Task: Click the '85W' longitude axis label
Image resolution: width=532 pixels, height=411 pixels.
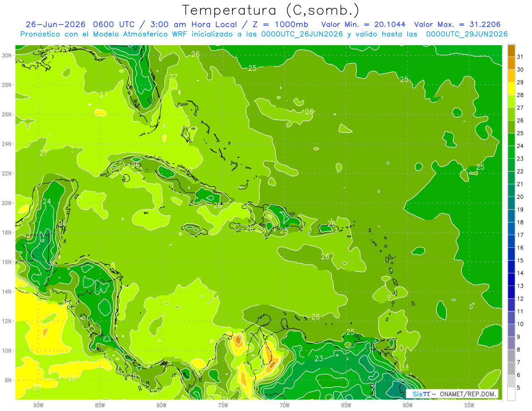Action: 100,405
